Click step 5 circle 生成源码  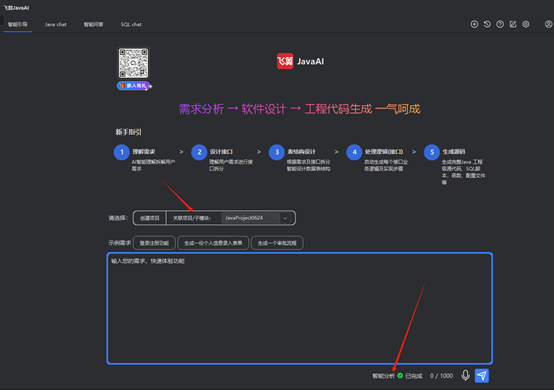[432, 152]
